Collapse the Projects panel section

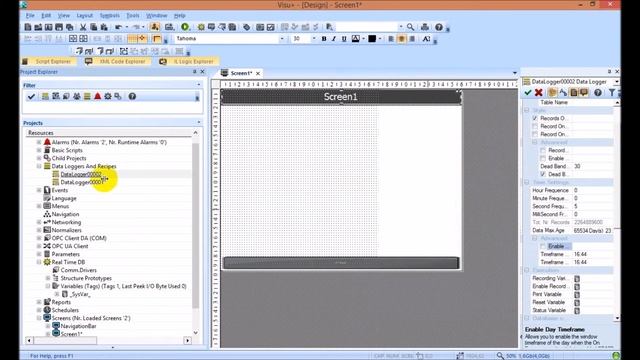199,122
